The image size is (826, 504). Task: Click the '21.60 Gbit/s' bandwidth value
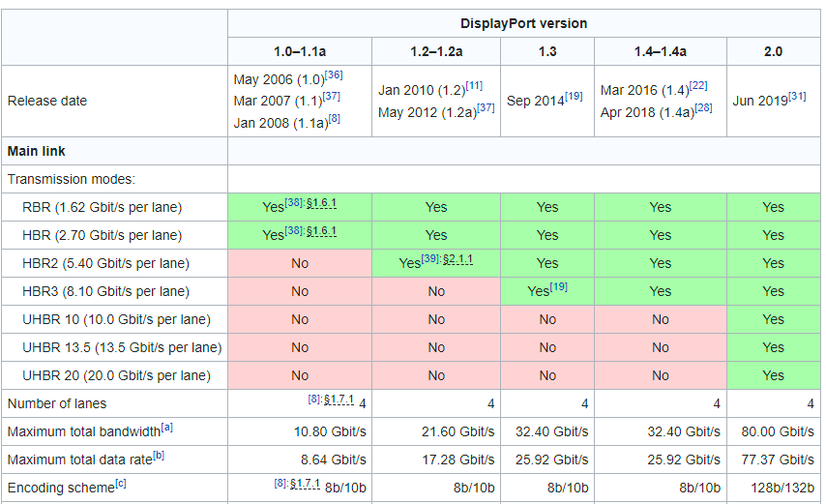pos(457,431)
